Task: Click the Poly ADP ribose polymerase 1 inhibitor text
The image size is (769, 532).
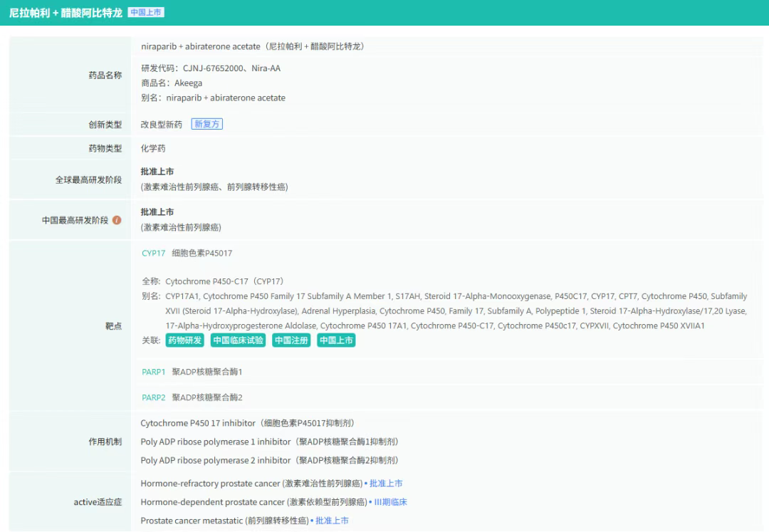Action: (216, 442)
